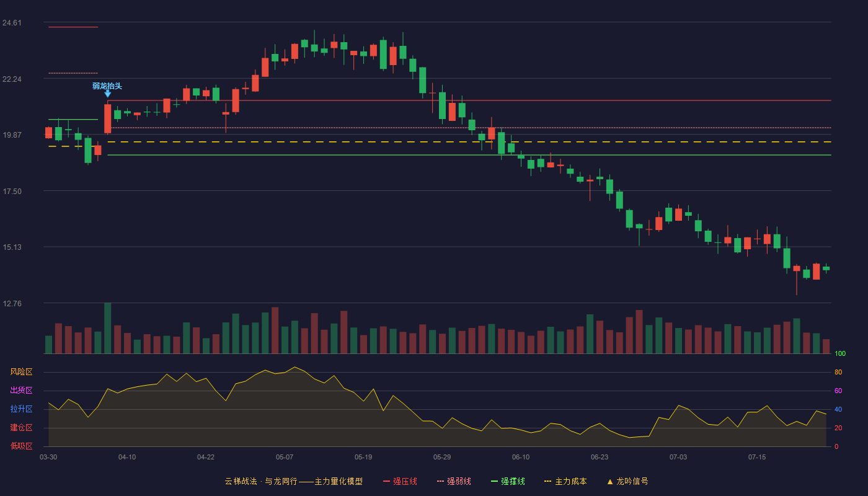Click the 05-29 date label
The image size is (868, 496).
point(442,457)
